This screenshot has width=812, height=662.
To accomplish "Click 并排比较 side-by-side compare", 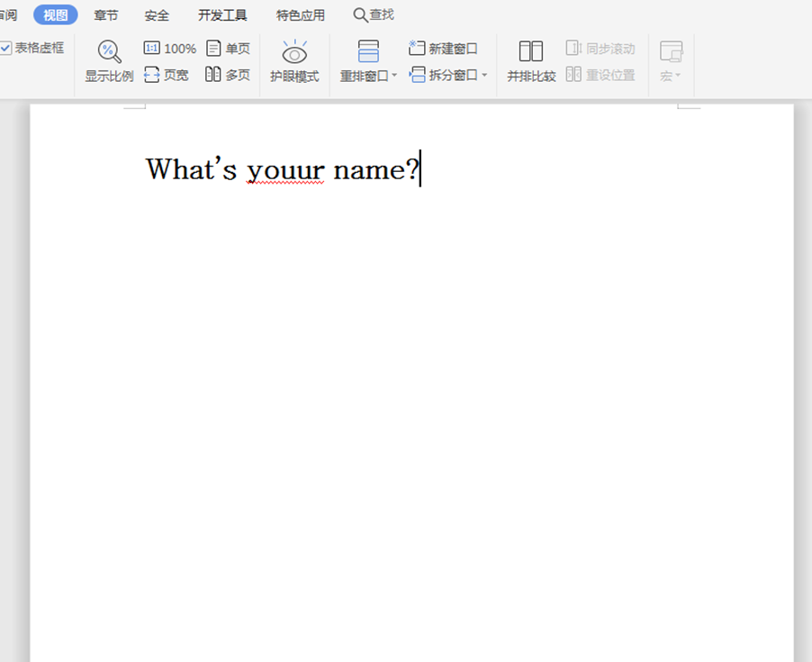I will tap(531, 61).
